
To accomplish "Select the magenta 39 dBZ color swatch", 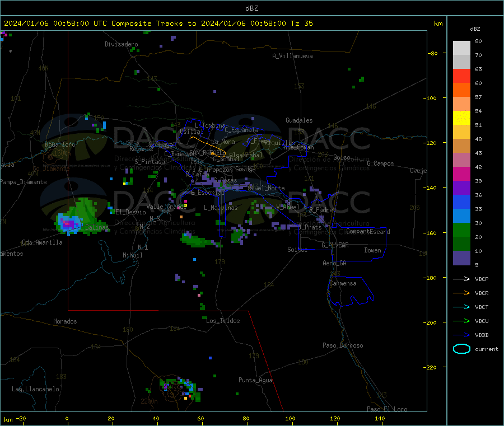I will (461, 174).
